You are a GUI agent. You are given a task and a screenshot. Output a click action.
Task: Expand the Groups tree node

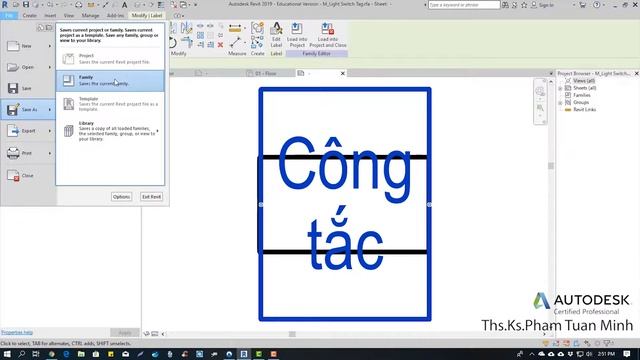click(560, 102)
